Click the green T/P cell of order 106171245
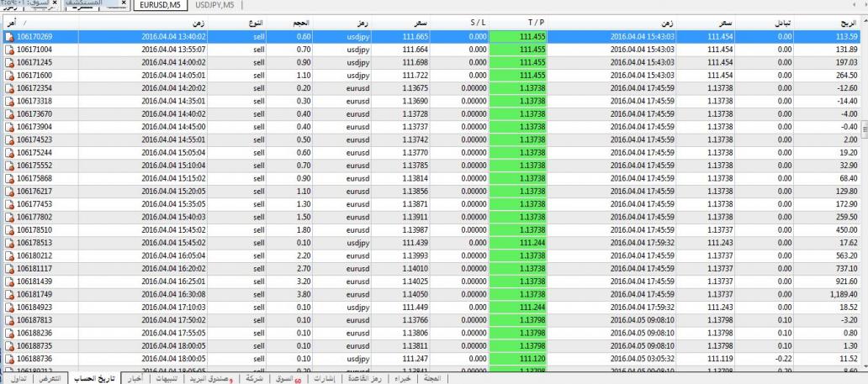Screen dimensions: 868x384 tap(518, 62)
